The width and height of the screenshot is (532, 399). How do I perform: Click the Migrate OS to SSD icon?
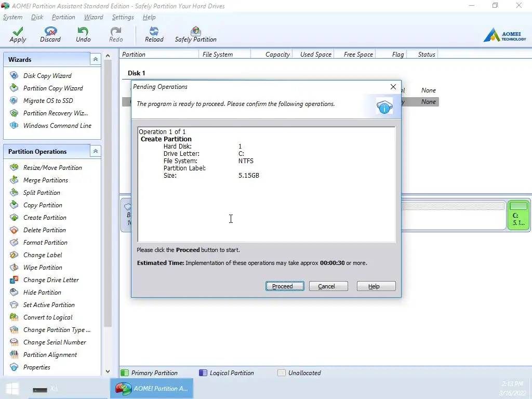coord(14,100)
